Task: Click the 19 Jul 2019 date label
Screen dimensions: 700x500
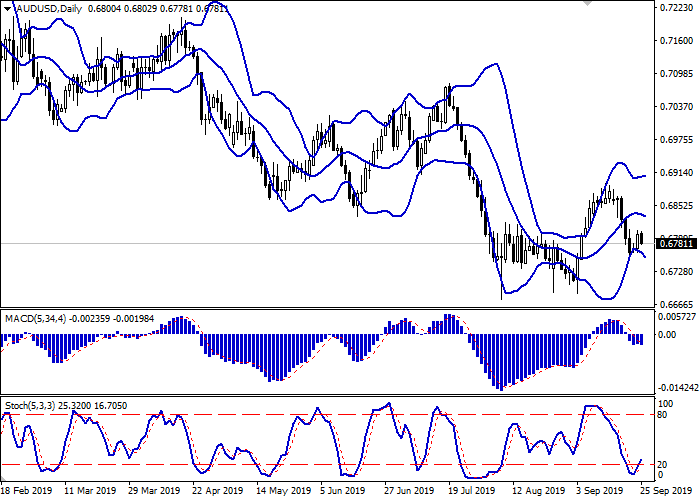Action: coord(472,491)
